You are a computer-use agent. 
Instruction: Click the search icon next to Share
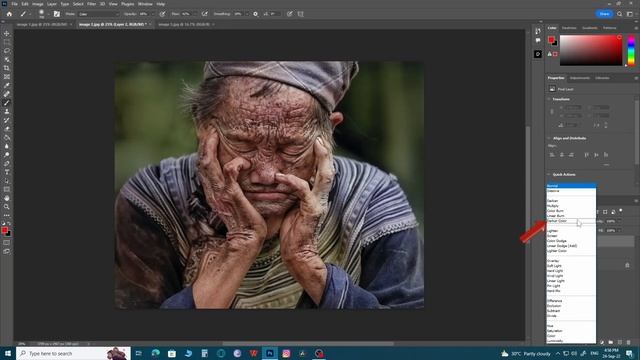[x=620, y=14]
